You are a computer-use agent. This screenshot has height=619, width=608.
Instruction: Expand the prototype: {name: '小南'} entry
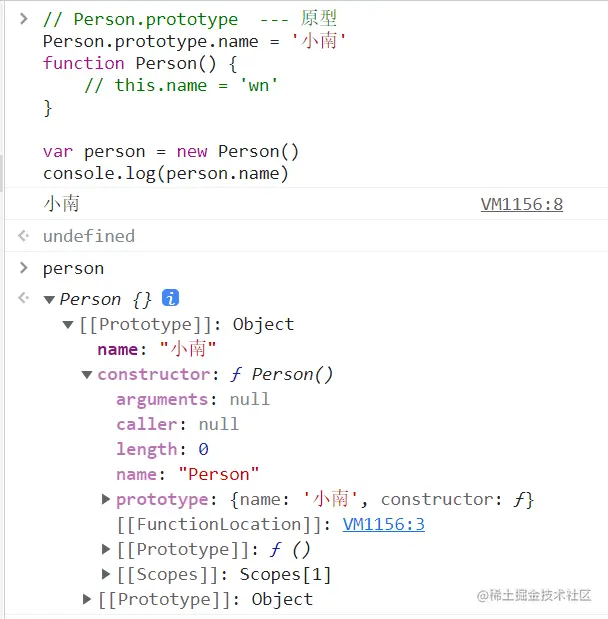point(105,499)
